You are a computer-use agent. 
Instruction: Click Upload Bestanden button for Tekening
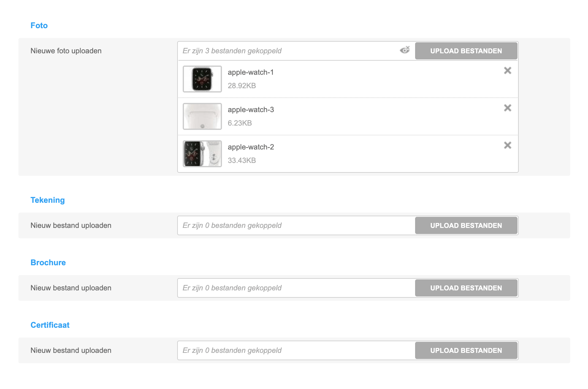466,225
